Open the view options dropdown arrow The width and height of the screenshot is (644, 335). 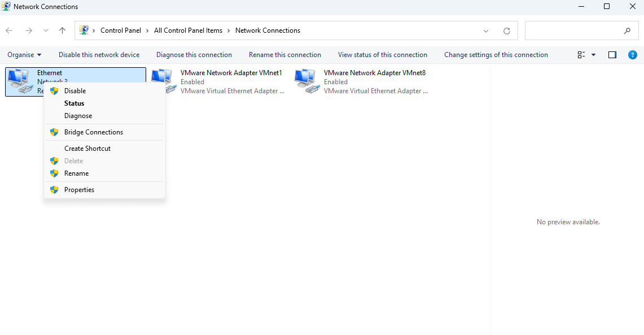tap(593, 55)
